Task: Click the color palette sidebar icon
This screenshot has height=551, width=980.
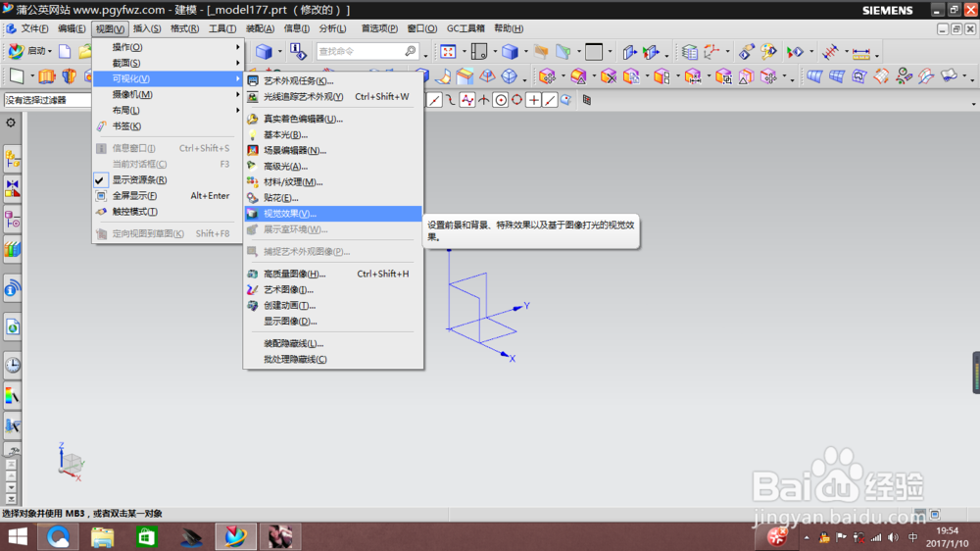Action: (x=13, y=395)
